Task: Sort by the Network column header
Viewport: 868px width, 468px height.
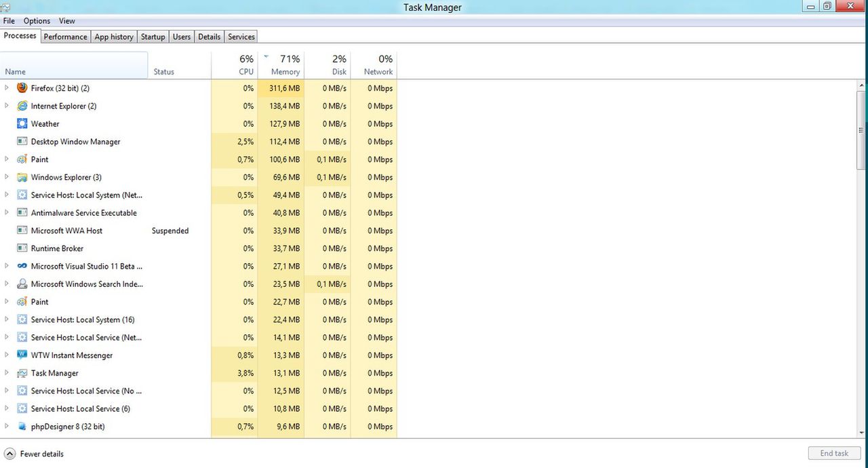Action: pyautogui.click(x=374, y=65)
